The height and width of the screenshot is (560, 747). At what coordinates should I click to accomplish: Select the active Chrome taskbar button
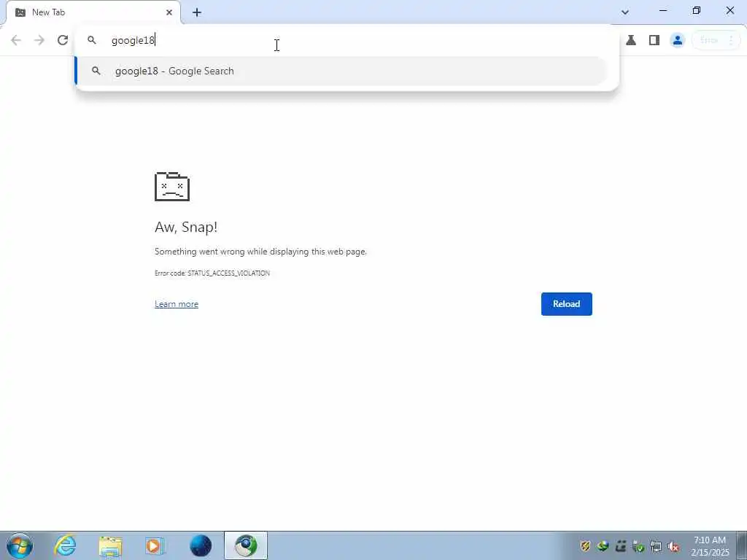coord(246,545)
